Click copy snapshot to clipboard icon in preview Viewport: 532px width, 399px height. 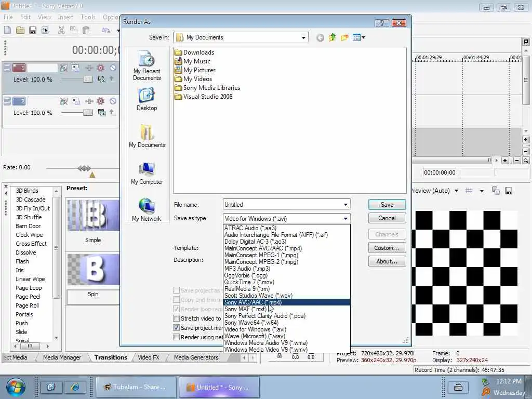496,191
